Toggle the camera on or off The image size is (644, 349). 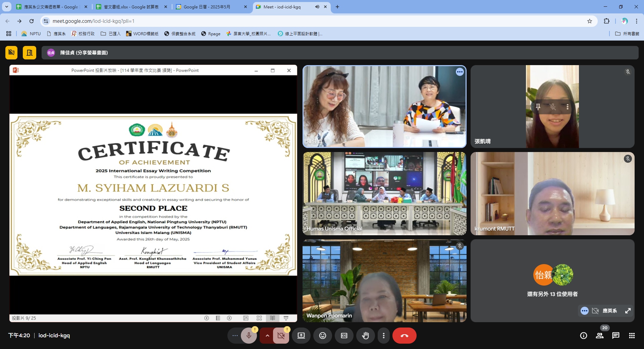coord(281,336)
